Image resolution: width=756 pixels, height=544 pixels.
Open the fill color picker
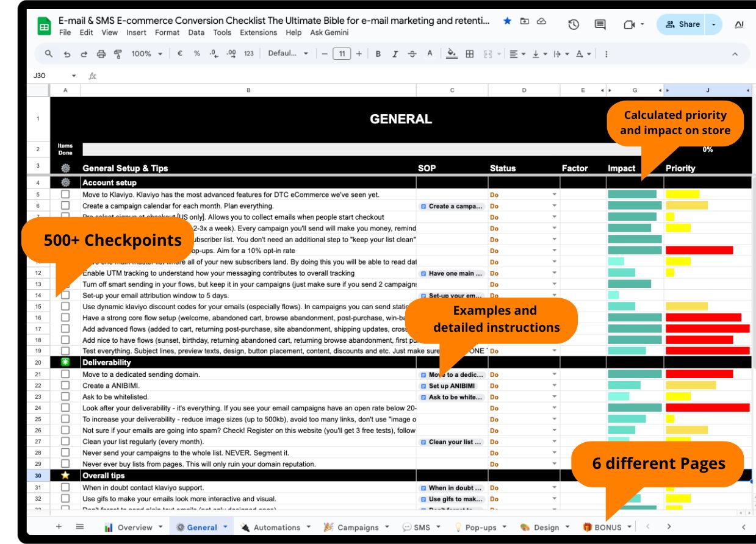pos(452,54)
